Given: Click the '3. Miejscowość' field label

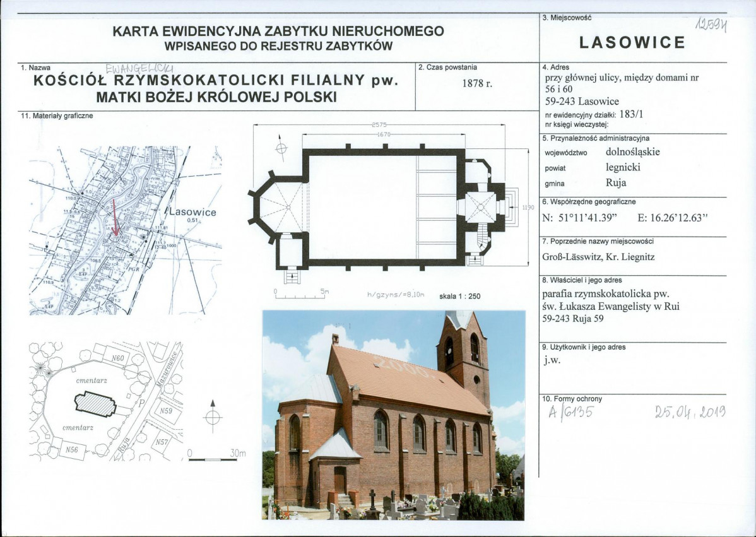Looking at the screenshot, I should point(567,18).
